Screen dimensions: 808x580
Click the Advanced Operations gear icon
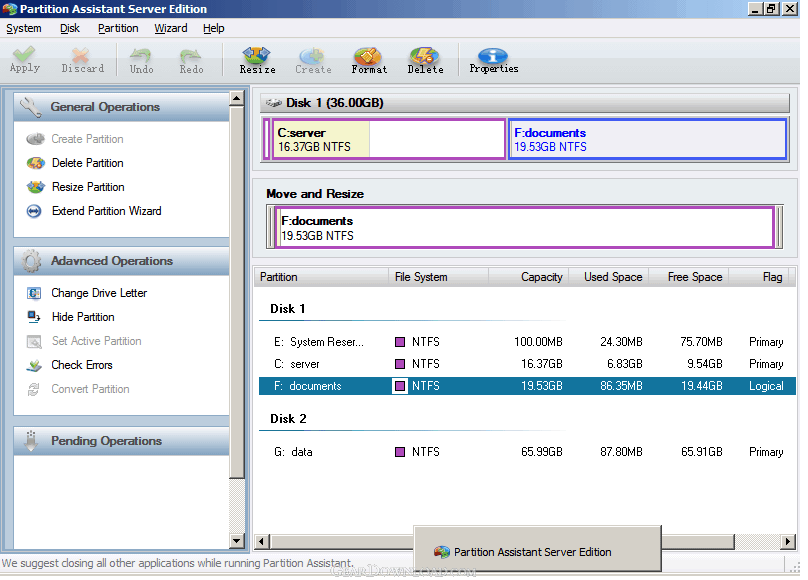coord(31,261)
